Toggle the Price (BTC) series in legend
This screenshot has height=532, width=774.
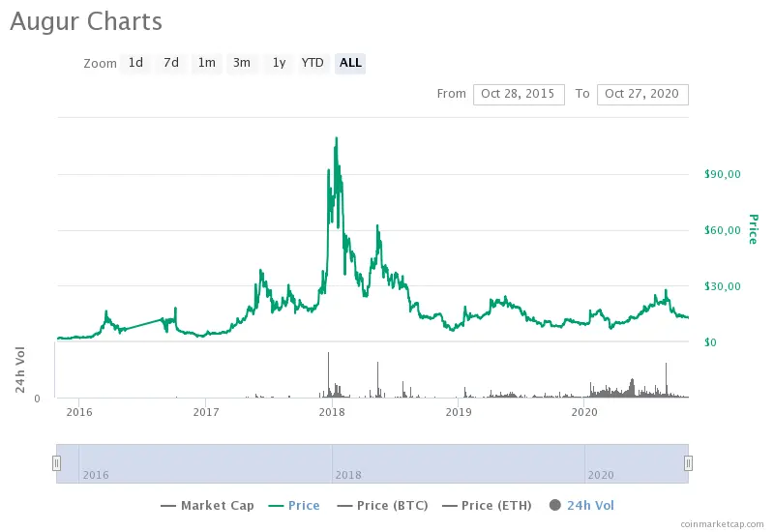[382, 505]
